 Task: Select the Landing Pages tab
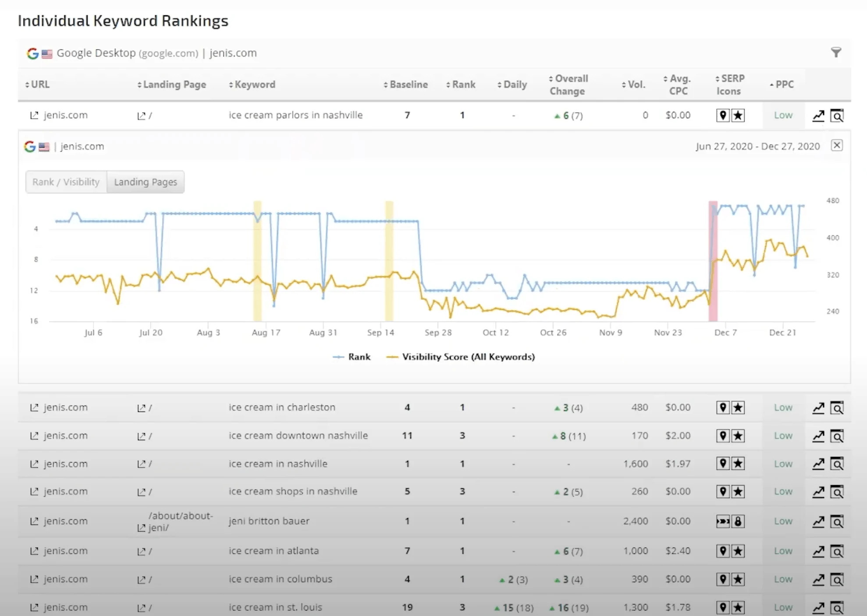click(146, 182)
